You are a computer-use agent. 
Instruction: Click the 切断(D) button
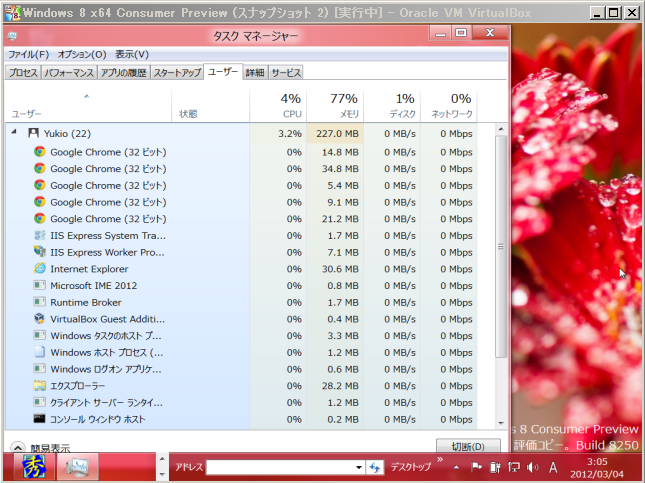pyautogui.click(x=467, y=447)
